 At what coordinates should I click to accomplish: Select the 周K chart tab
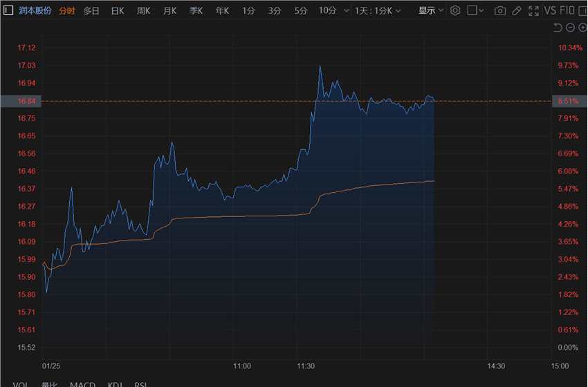[x=144, y=10]
